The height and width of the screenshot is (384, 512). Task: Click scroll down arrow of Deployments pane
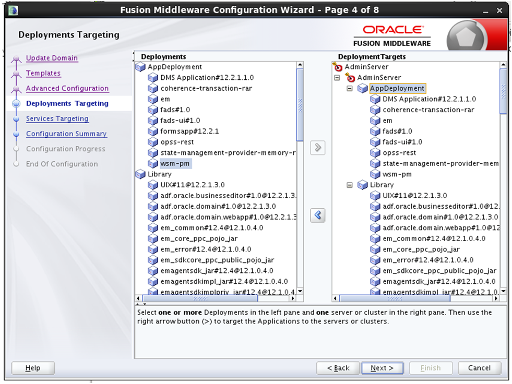tap(300, 291)
